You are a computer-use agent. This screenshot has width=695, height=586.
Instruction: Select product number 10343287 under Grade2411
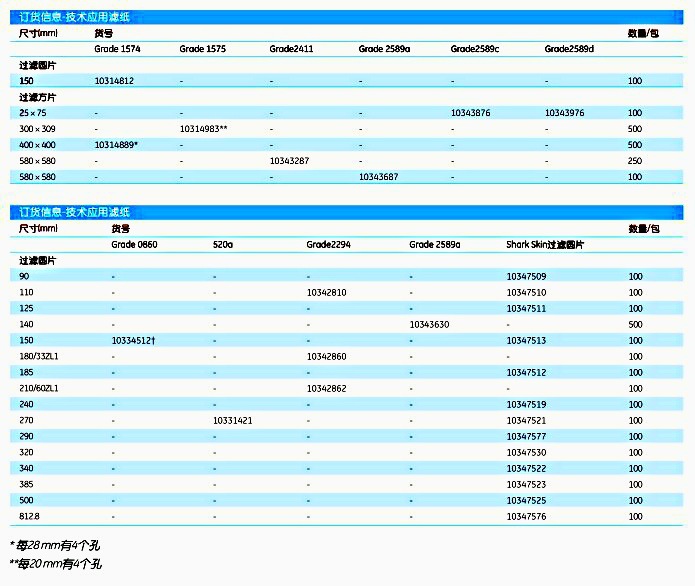tap(289, 161)
